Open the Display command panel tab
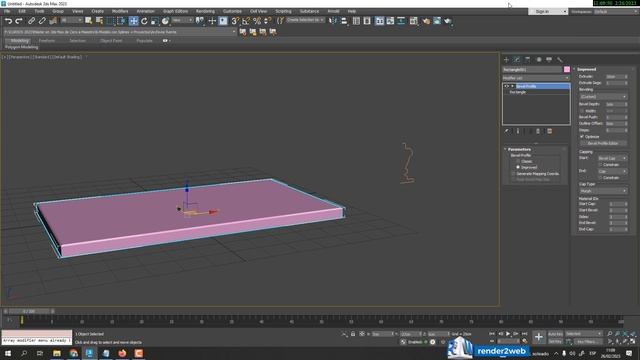Image resolution: width=640 pixels, height=360 pixels. point(549,60)
